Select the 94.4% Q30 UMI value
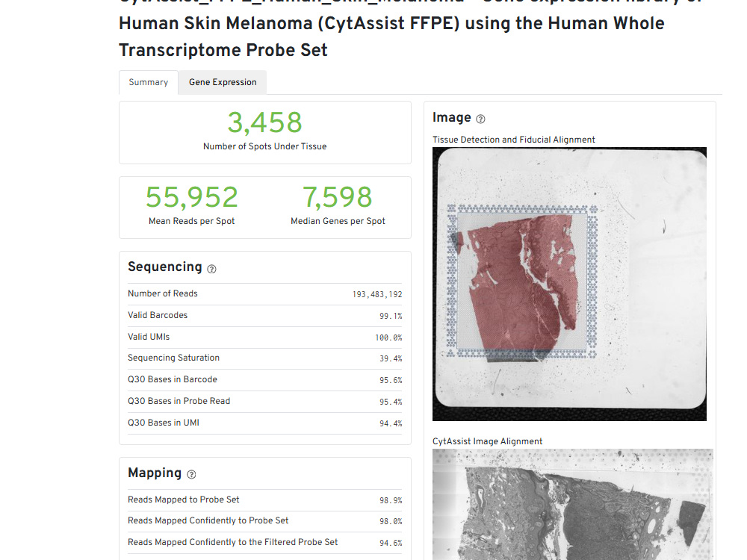The height and width of the screenshot is (560, 747). [x=391, y=423]
